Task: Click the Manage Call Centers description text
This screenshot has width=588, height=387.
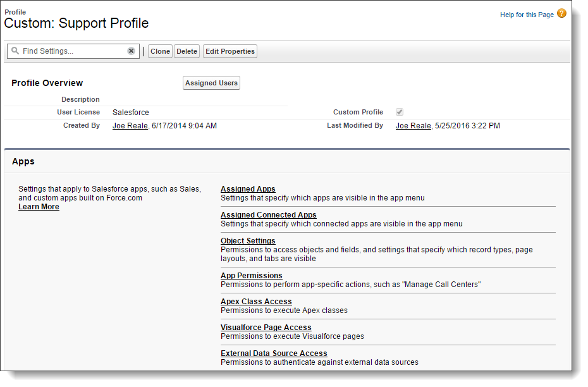Action: coord(351,285)
